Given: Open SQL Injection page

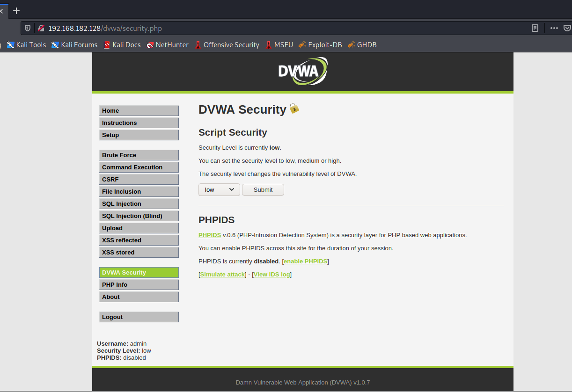Looking at the screenshot, I should [x=139, y=203].
